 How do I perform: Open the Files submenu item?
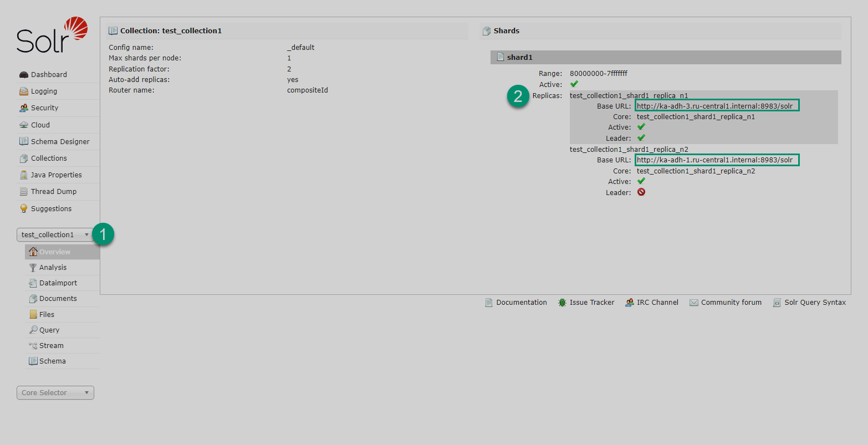(x=63, y=315)
